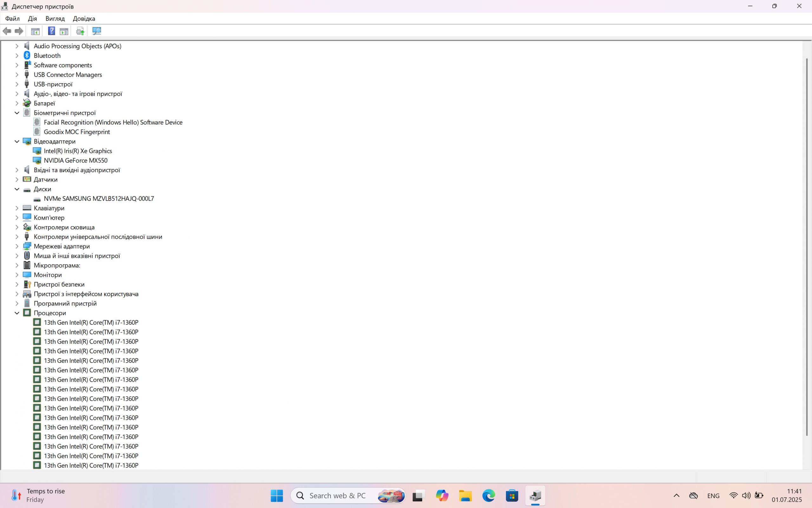
Task: Click the mouse icon beside Миша й інші вказівні пристрої
Action: [27, 256]
